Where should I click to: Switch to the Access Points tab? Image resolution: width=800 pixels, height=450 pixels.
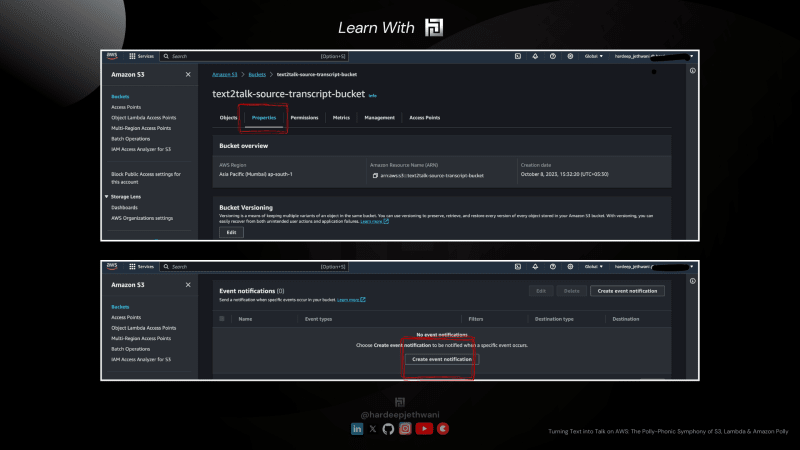coord(424,117)
